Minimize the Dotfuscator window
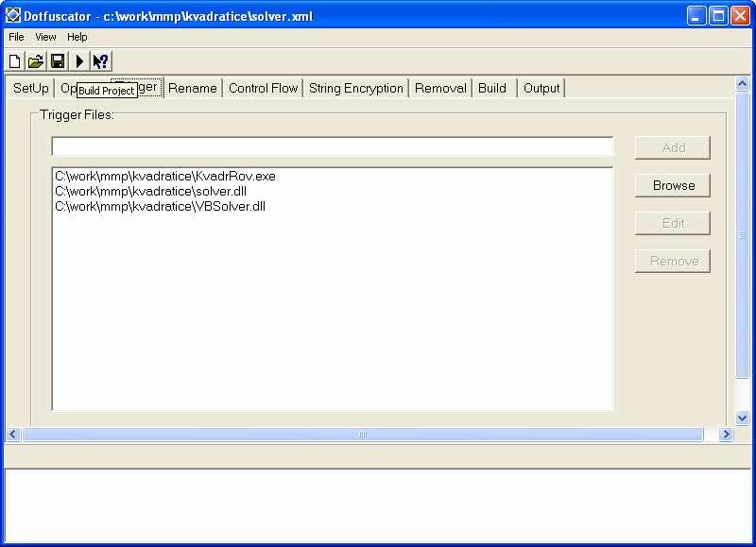 click(696, 16)
